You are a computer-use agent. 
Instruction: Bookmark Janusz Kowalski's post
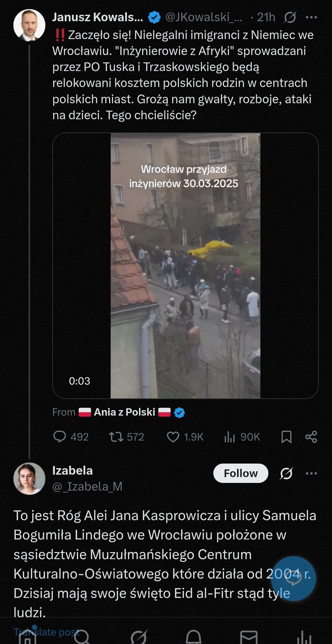287,437
